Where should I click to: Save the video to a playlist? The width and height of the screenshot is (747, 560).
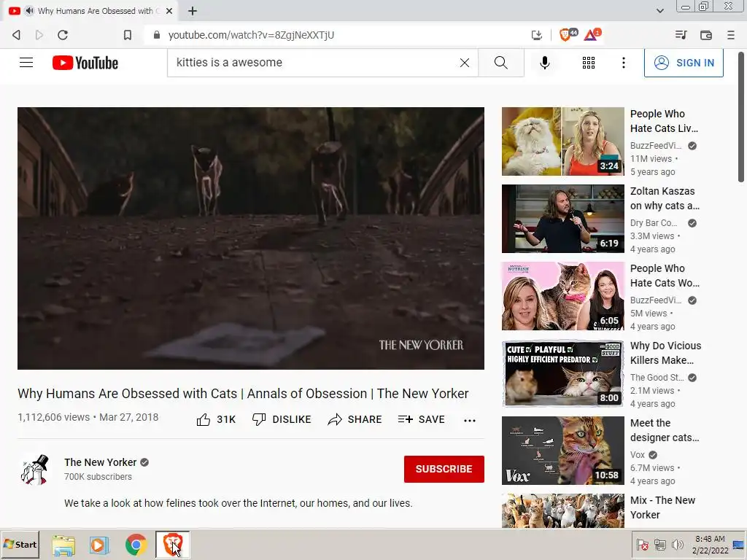tap(421, 419)
